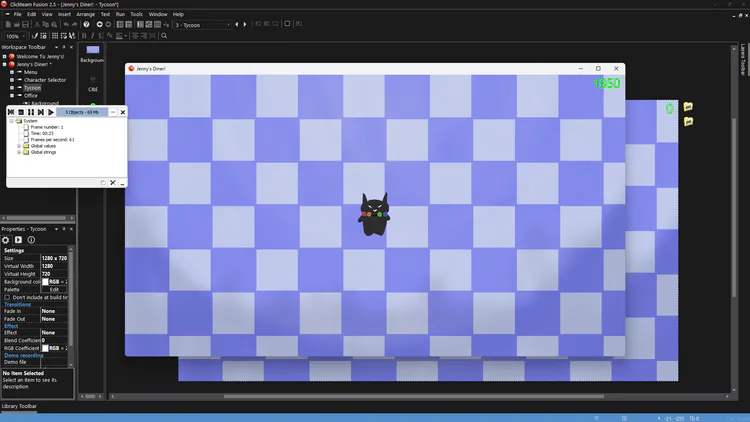Click the Fade In value field
Image resolution: width=750 pixels, height=422 pixels.
[x=54, y=311]
